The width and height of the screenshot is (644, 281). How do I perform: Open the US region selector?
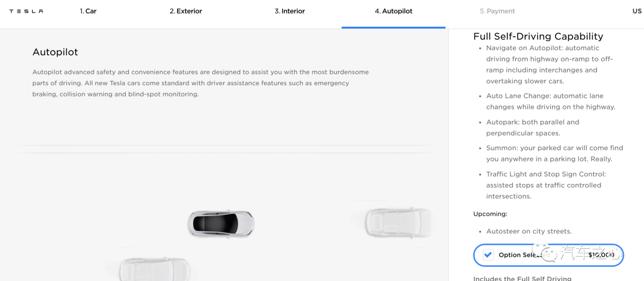[x=637, y=11]
